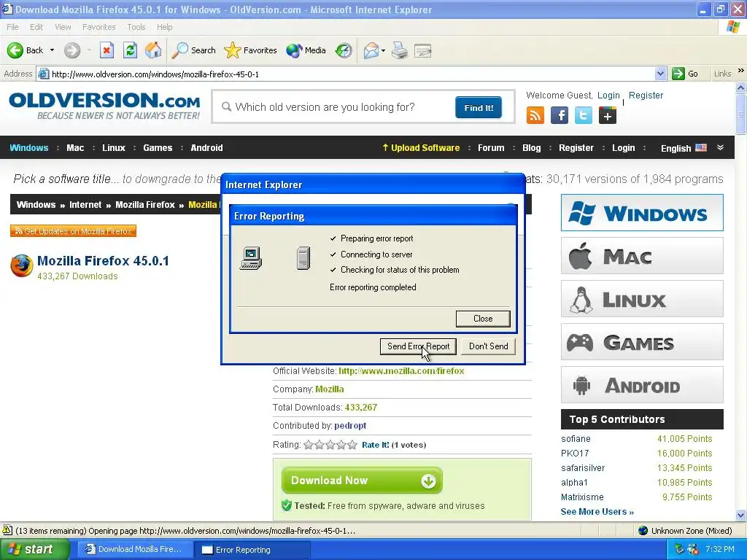Image resolution: width=747 pixels, height=560 pixels.
Task: Go to the Home page icon
Action: (153, 50)
